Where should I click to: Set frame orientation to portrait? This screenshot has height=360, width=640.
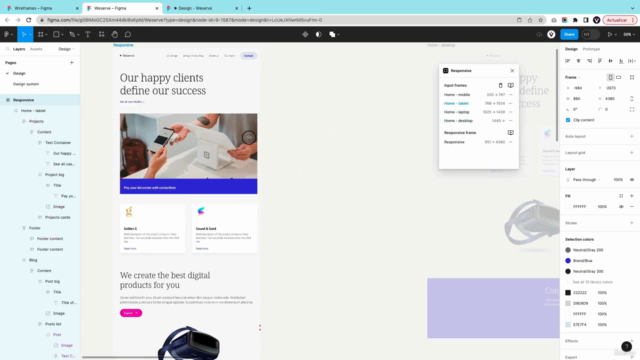click(x=610, y=78)
